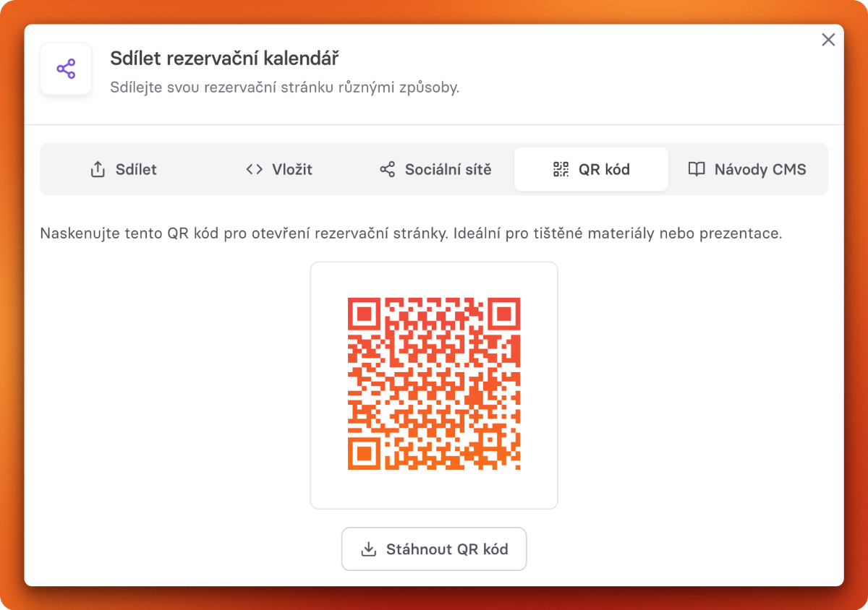Select the Sociální sítě tab
The image size is (868, 610).
click(x=435, y=170)
